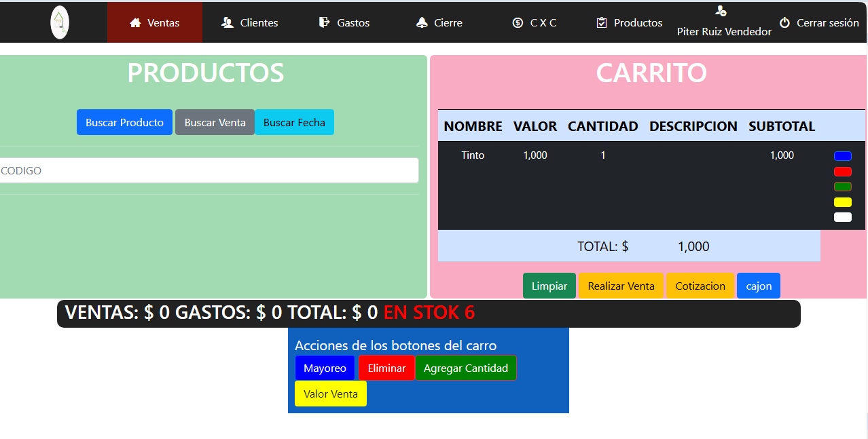This screenshot has width=868, height=439.
Task: Click the NOMBRE column header
Action: click(473, 126)
